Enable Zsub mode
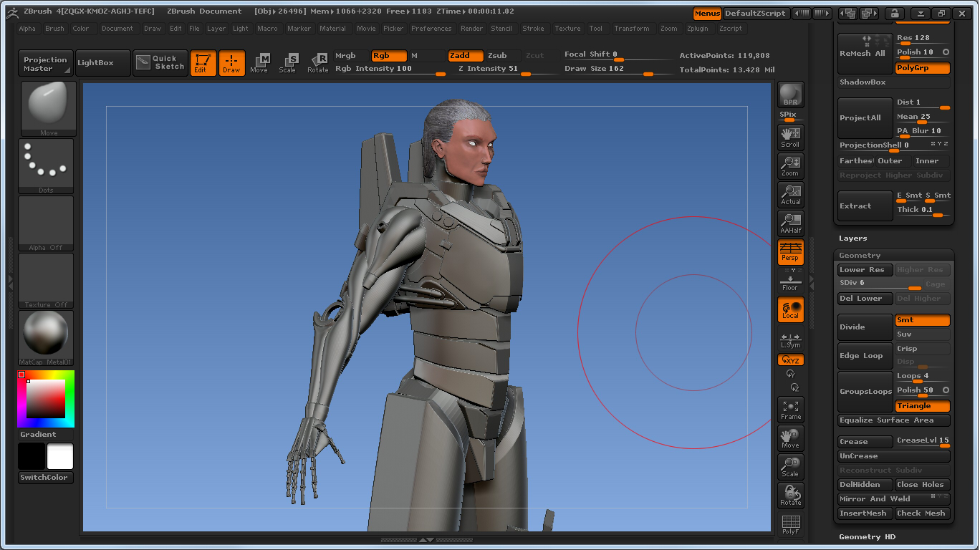Viewport: 980px width, 550px height. [x=504, y=56]
